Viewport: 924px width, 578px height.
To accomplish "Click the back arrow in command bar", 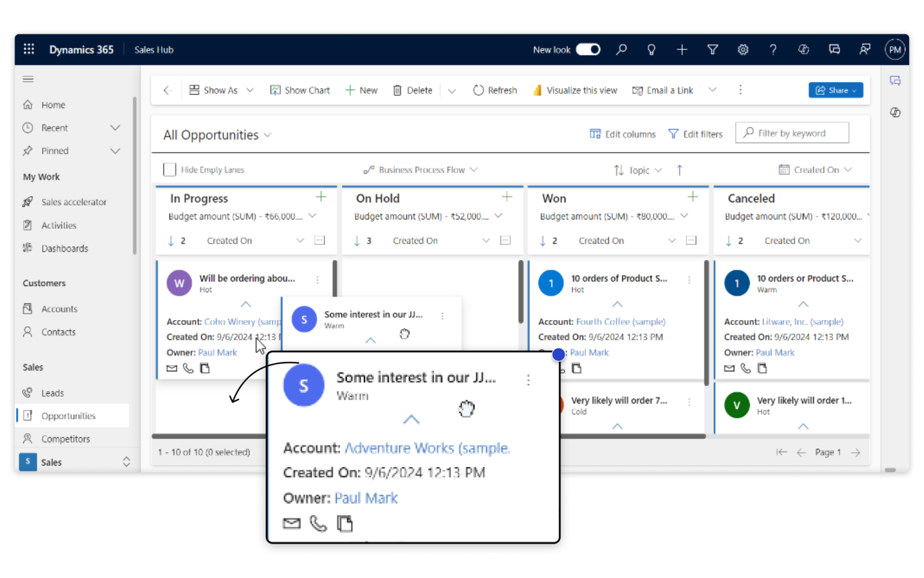I will (x=168, y=90).
